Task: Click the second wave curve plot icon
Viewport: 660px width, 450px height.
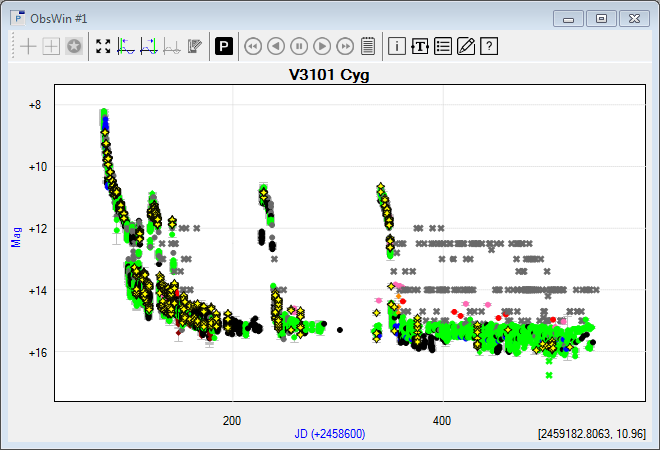Action: [x=149, y=46]
